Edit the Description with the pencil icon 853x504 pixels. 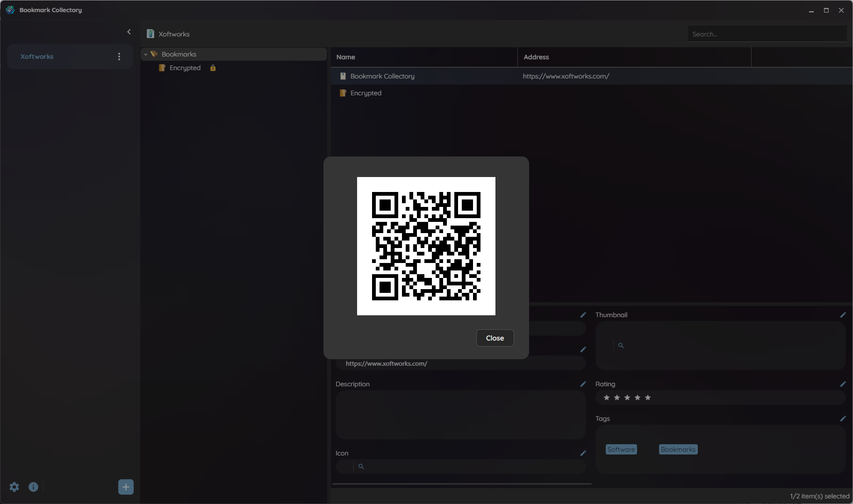pos(583,384)
